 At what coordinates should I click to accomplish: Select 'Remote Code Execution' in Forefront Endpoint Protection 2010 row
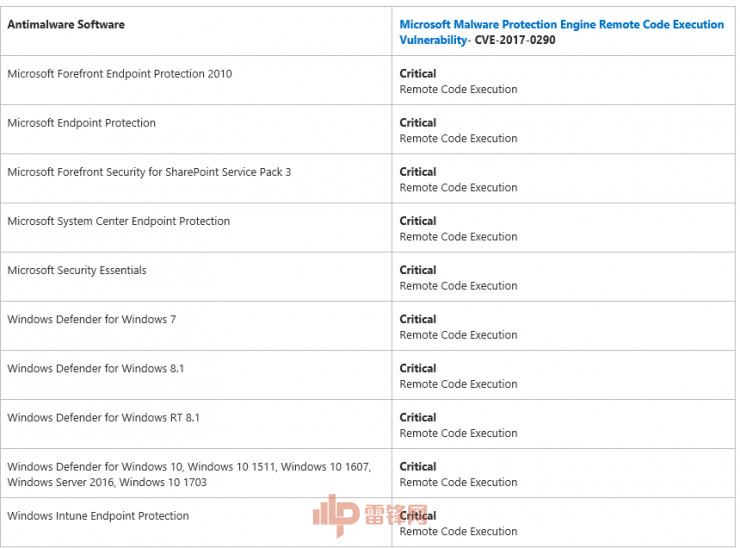point(458,89)
